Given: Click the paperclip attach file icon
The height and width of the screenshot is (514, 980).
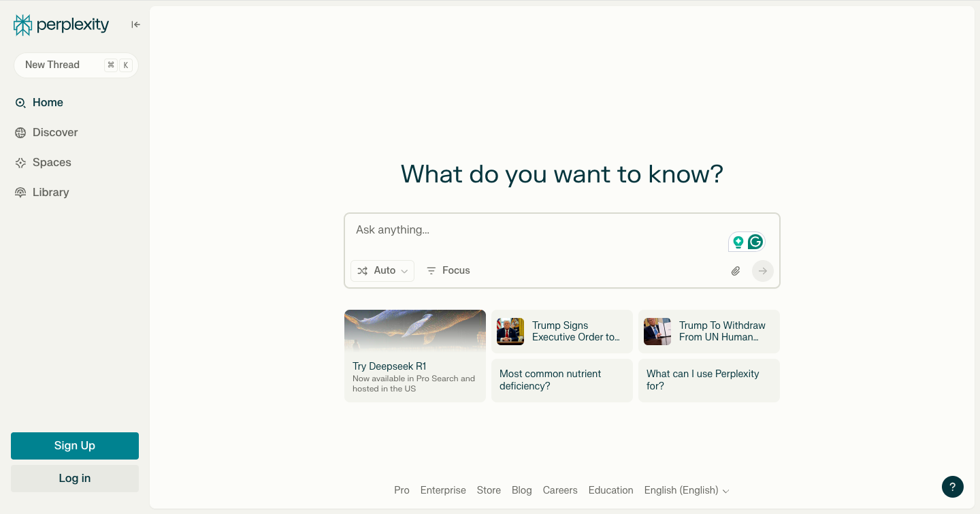Looking at the screenshot, I should 736,271.
